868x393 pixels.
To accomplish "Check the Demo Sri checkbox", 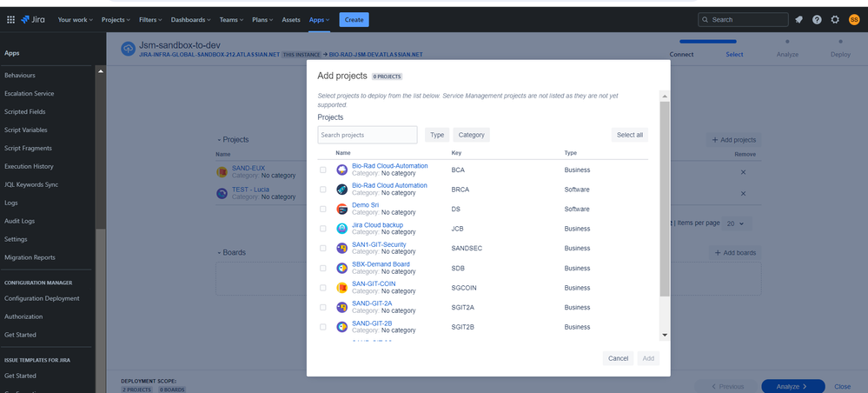I will click(x=323, y=209).
